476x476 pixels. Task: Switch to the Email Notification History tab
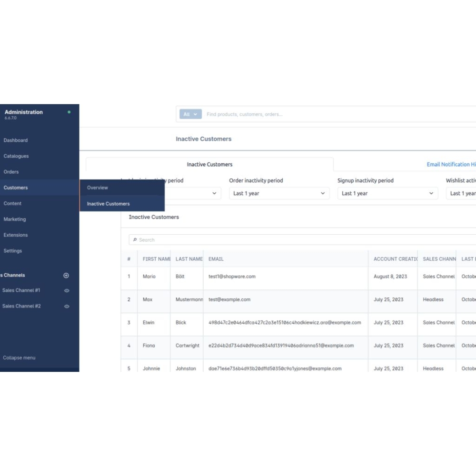tap(450, 164)
